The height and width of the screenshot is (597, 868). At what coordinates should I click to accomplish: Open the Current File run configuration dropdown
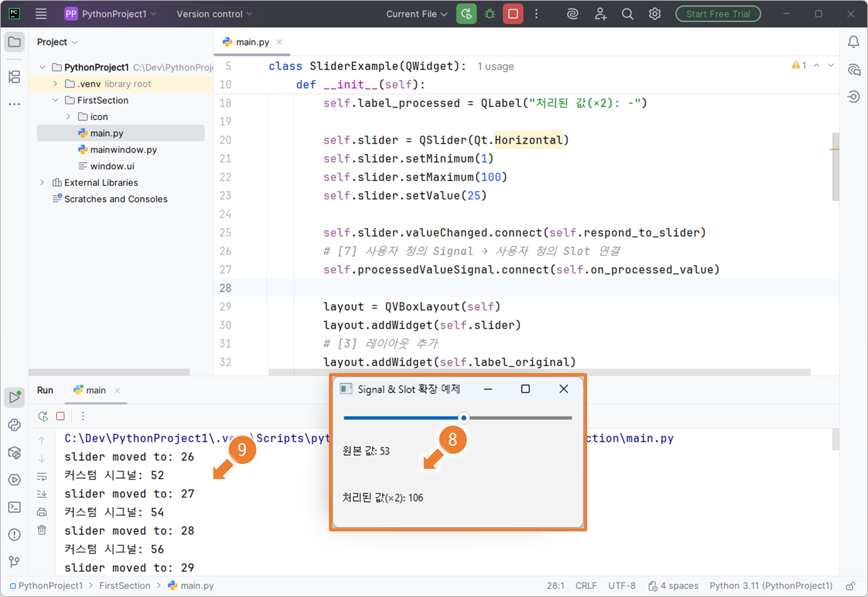(x=417, y=14)
